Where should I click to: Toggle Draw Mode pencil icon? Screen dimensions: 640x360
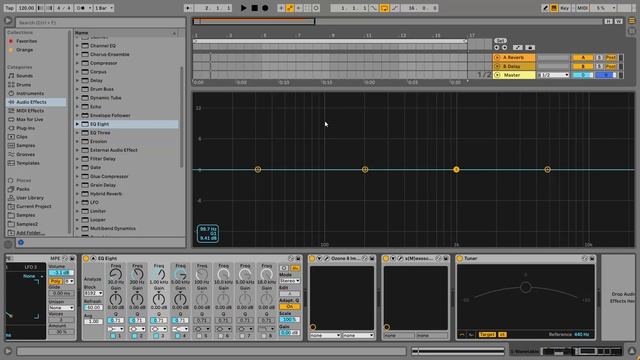tap(545, 8)
